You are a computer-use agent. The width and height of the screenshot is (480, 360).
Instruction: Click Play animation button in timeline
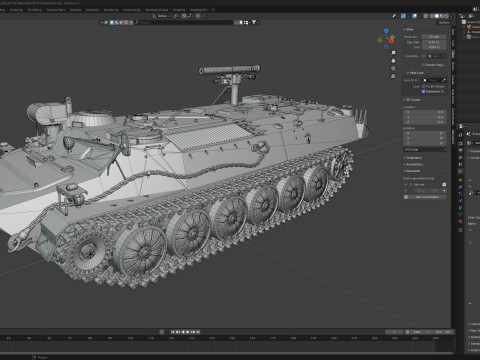click(x=188, y=332)
